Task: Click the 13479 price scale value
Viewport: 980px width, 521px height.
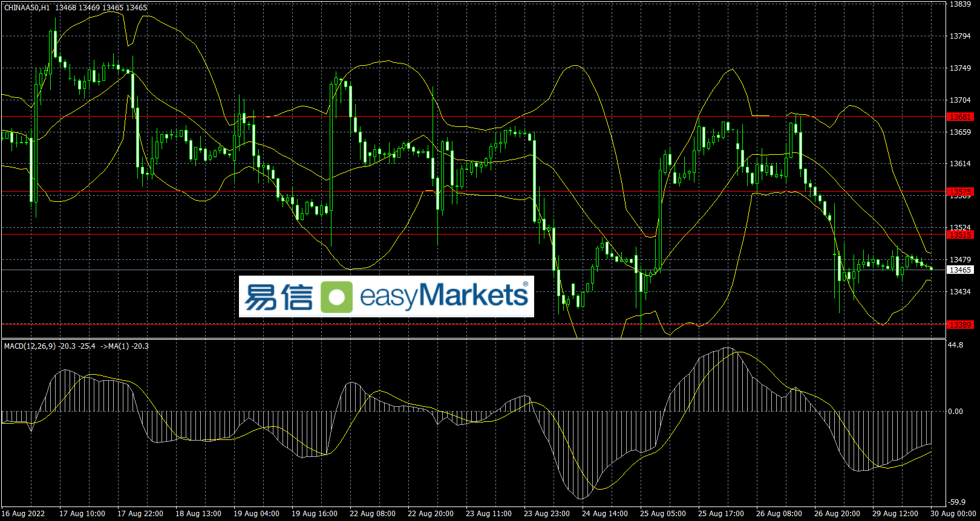Action: tap(960, 260)
